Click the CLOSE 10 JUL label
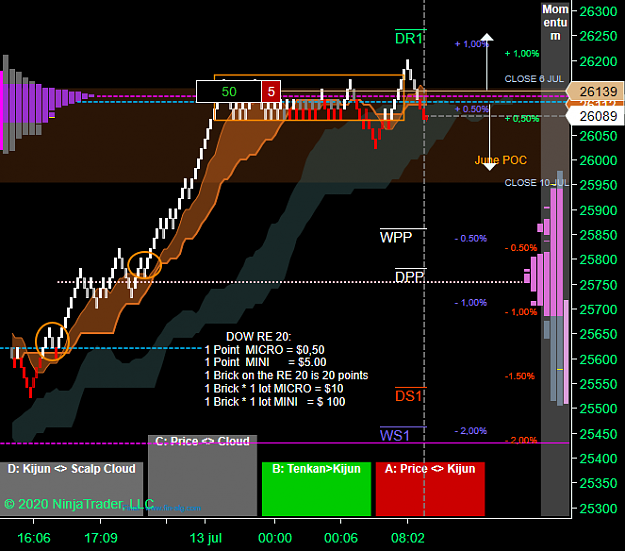The height and width of the screenshot is (551, 625). point(537,183)
